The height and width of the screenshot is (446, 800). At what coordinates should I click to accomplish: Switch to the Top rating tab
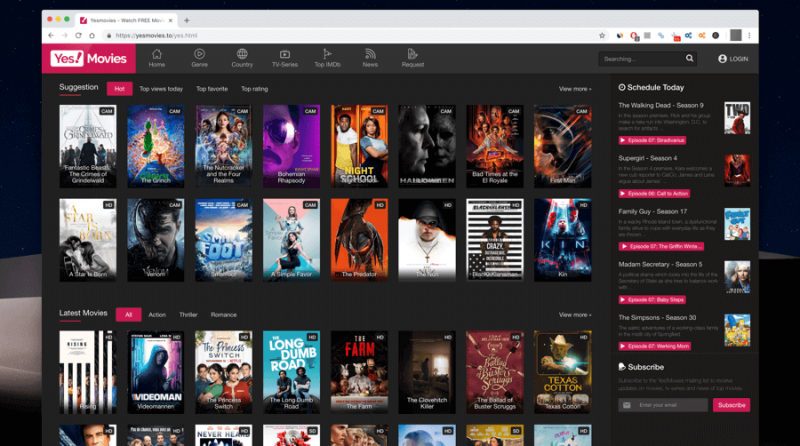click(x=255, y=89)
